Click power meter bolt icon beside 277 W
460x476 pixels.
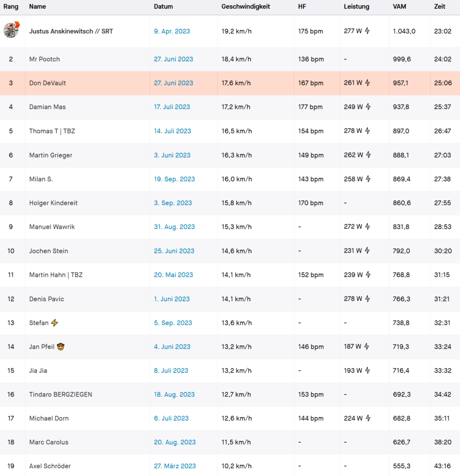367,31
